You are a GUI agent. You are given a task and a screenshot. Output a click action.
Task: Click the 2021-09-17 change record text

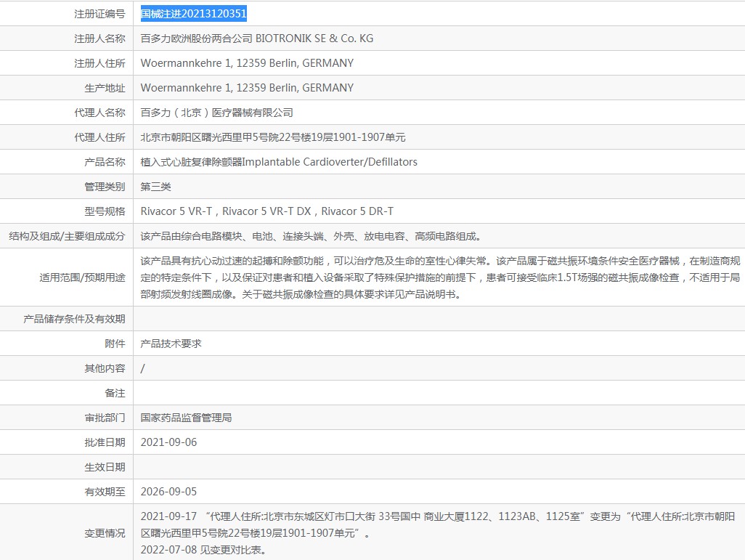click(438, 525)
